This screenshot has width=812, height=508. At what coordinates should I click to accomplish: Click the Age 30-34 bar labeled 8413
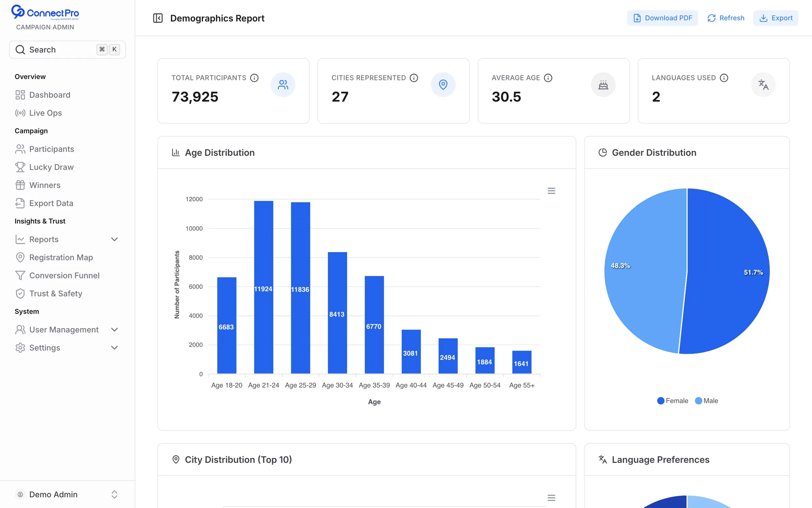pos(337,313)
